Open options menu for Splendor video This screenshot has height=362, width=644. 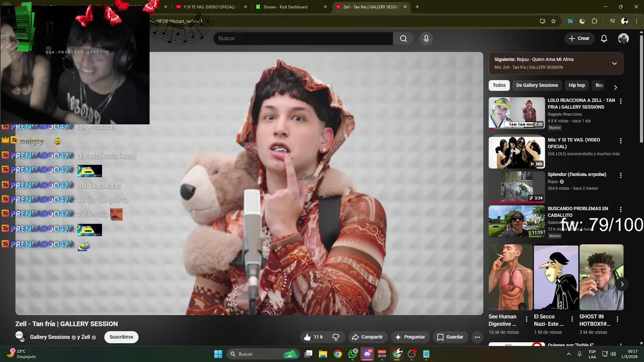620,175
